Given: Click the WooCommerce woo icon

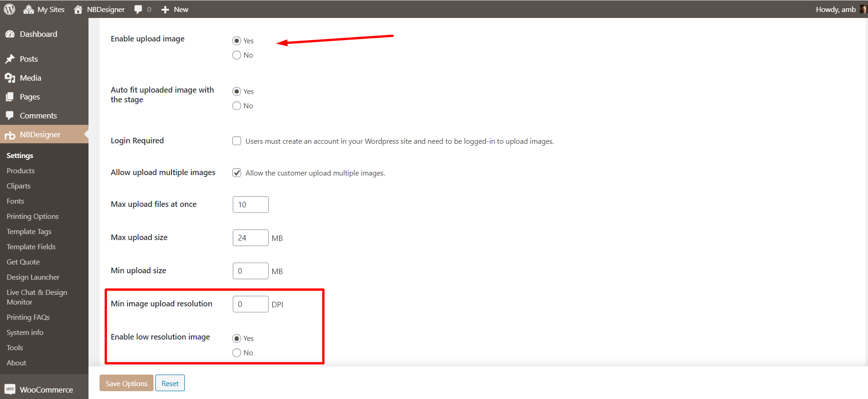Looking at the screenshot, I should (10, 389).
